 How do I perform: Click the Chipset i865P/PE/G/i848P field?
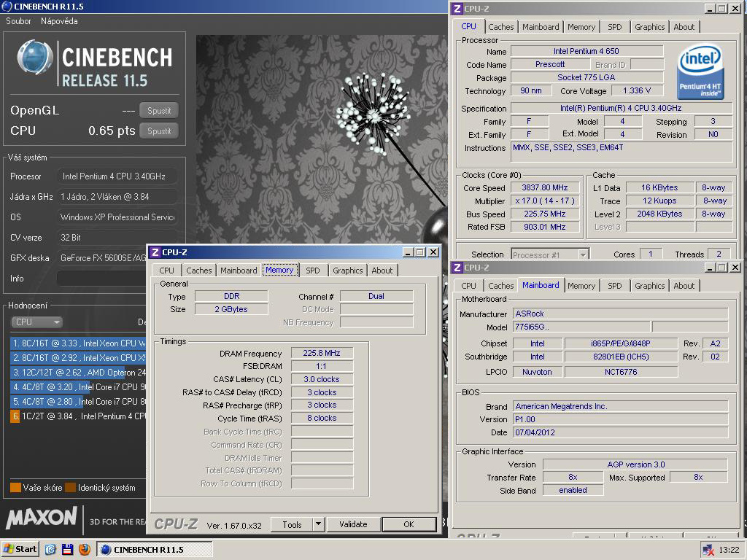621,343
